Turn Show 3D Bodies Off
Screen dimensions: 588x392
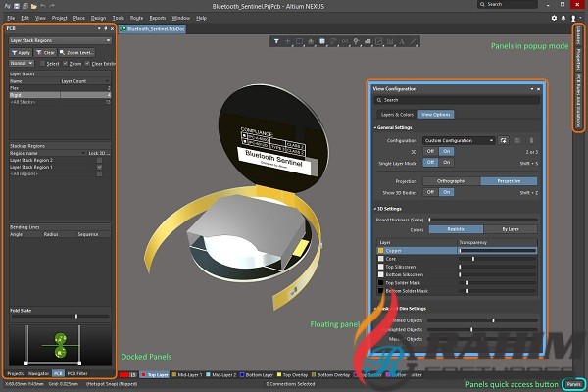coord(430,192)
